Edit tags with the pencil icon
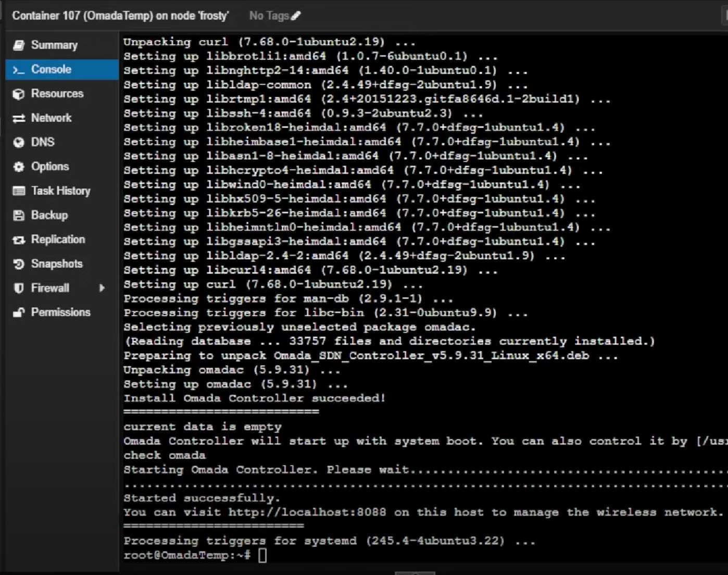728x575 pixels. point(296,16)
